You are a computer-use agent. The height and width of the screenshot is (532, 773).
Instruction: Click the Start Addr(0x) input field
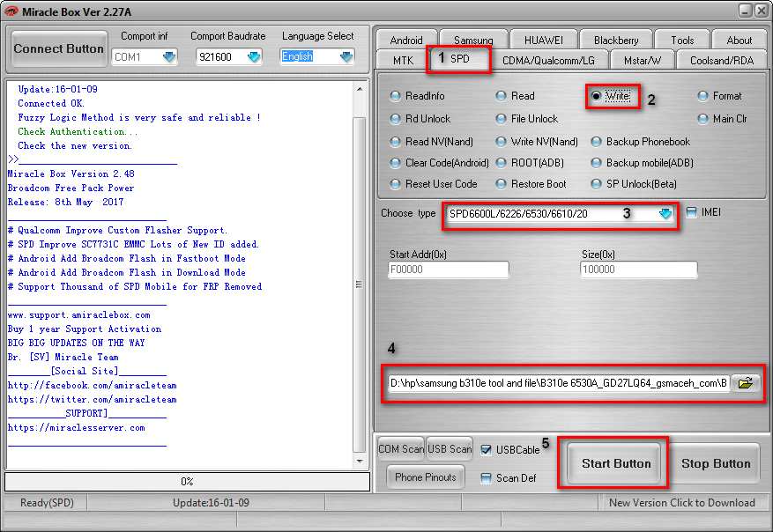point(448,270)
